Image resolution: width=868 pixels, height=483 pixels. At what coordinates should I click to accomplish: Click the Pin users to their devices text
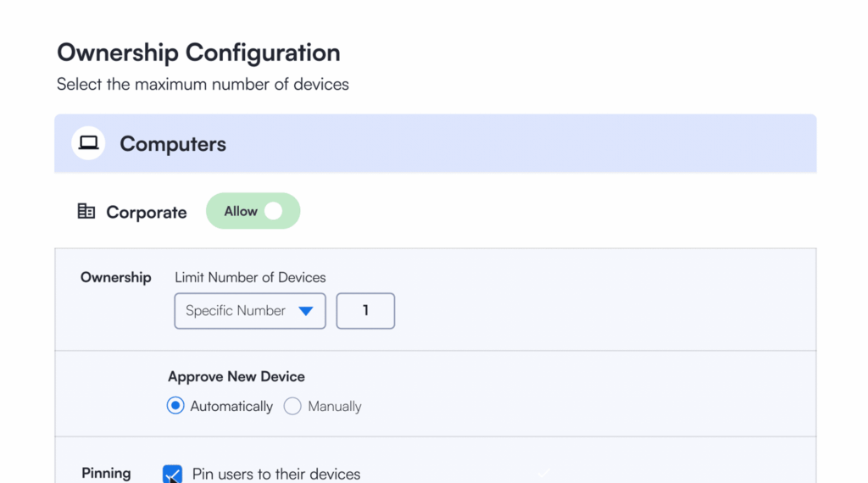pyautogui.click(x=276, y=475)
